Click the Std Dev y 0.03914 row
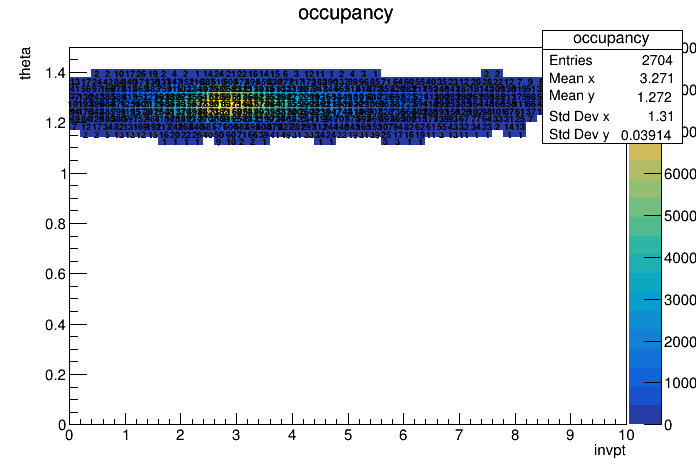Viewport: 696px width, 472px height. click(x=611, y=134)
